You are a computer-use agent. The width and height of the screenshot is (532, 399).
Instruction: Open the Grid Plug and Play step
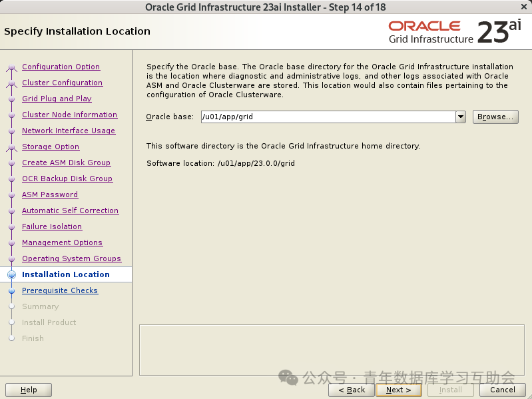57,99
